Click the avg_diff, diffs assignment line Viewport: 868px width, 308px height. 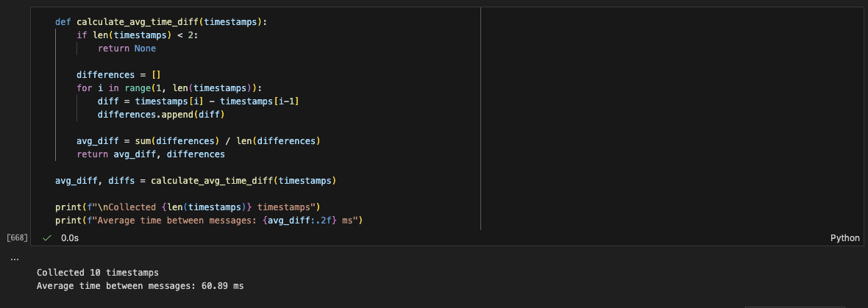(196, 181)
